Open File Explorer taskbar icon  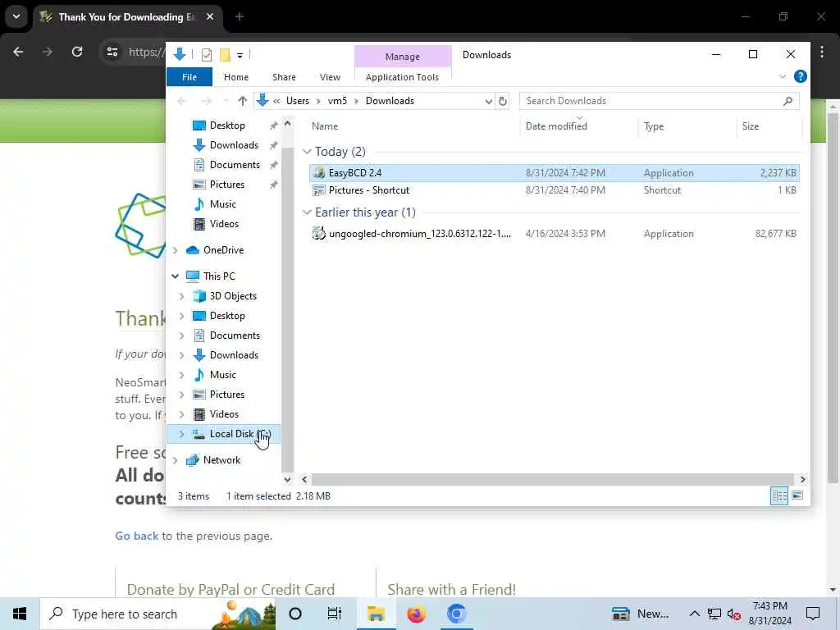click(x=376, y=614)
